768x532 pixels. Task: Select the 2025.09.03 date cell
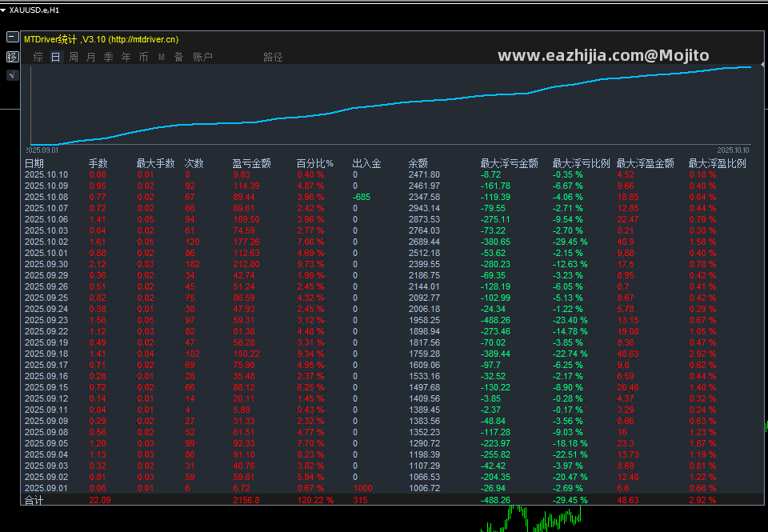pos(46,466)
